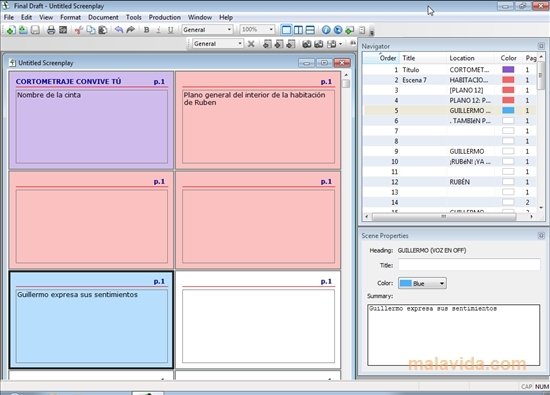Toggle Underline formatting button
This screenshot has height=395, width=550.
click(x=170, y=30)
